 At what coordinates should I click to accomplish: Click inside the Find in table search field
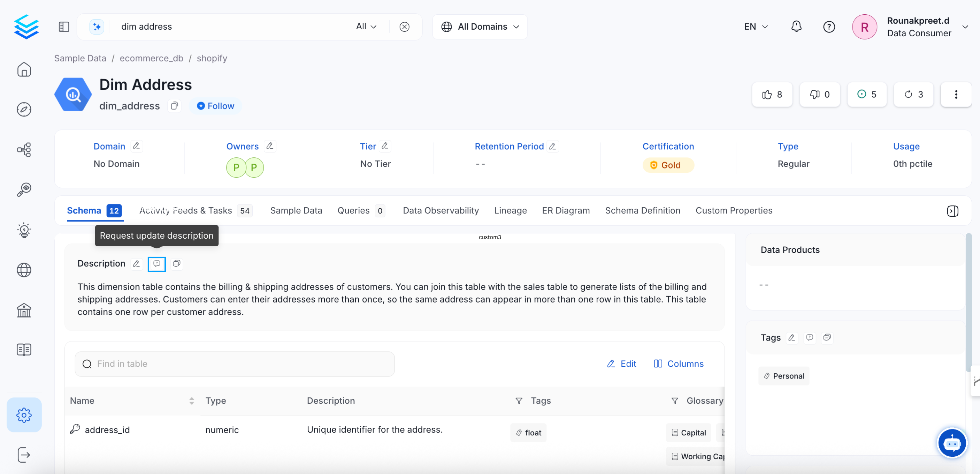click(235, 364)
